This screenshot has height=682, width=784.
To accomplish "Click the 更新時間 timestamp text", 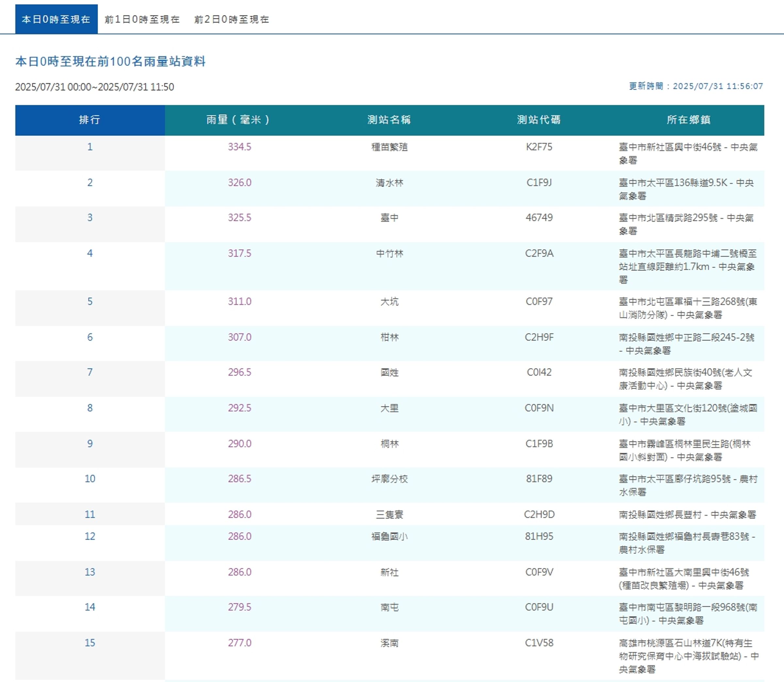I will 696,87.
